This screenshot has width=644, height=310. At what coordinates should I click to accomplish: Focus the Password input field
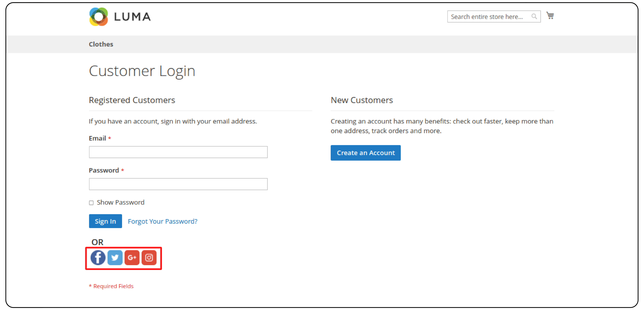(178, 184)
